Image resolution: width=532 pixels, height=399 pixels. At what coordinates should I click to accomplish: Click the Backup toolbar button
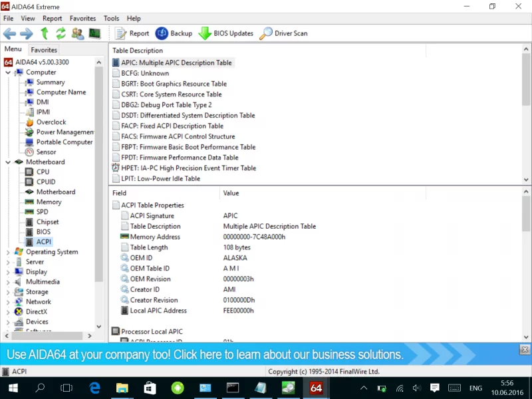[174, 33]
